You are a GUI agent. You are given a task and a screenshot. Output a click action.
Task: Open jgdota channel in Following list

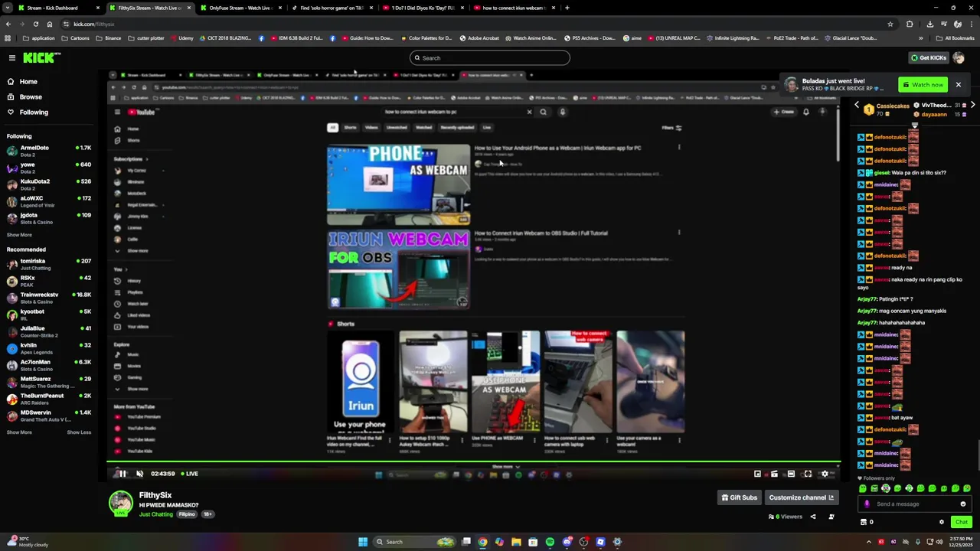pos(49,218)
